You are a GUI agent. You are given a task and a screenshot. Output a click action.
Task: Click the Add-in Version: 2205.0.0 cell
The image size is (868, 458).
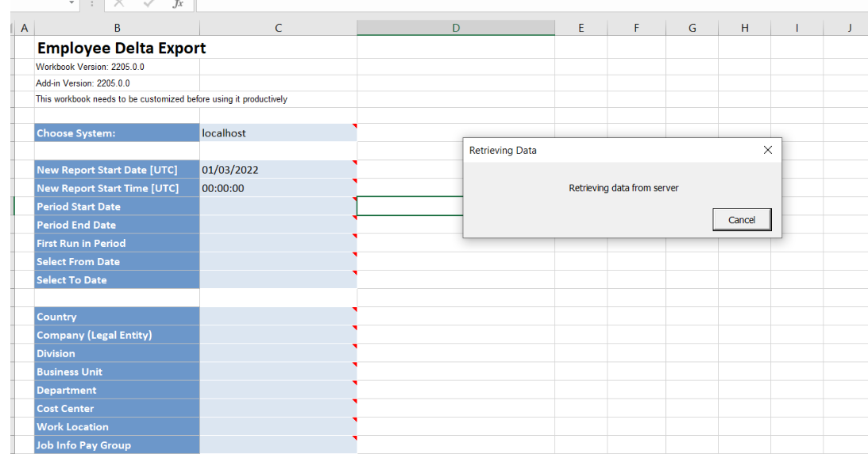117,83
